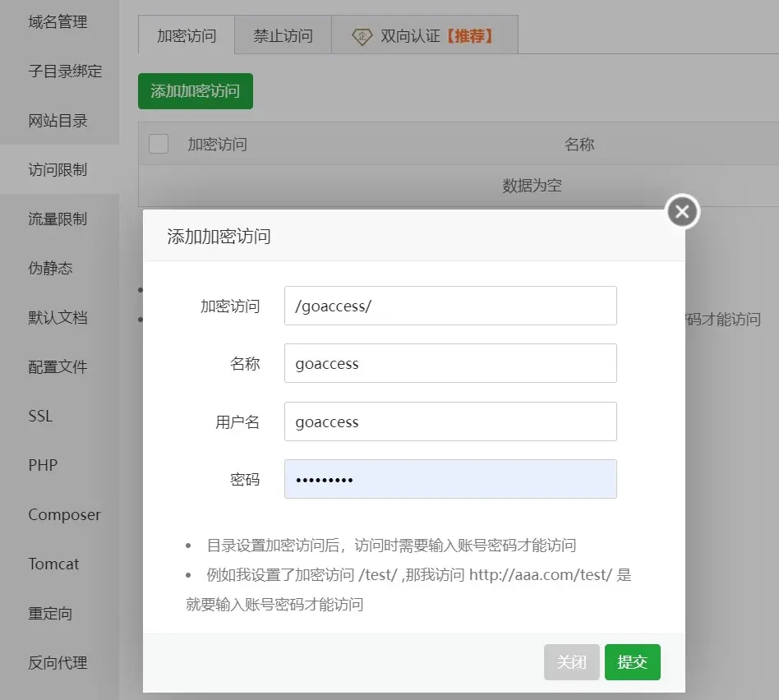Open 子目录绑定 in the sidebar

point(64,71)
